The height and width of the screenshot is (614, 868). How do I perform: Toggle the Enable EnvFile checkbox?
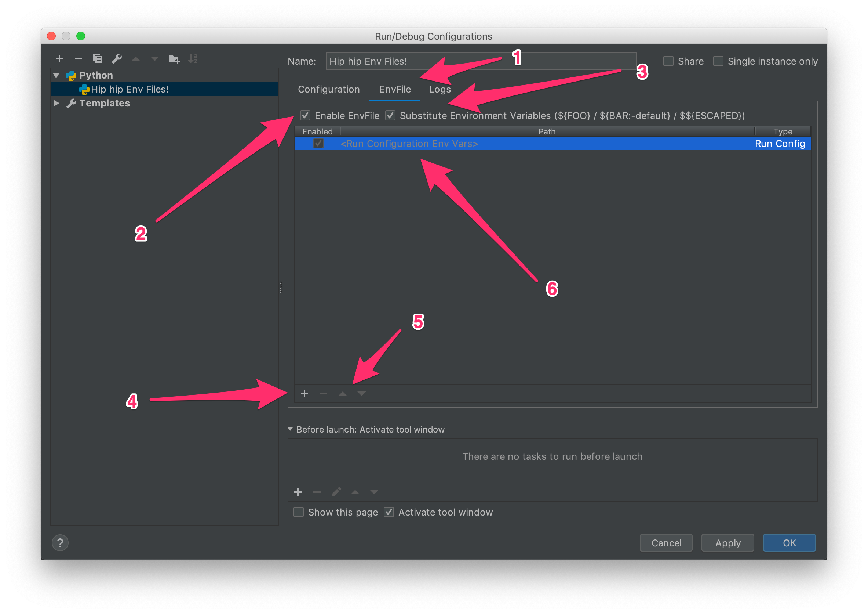pyautogui.click(x=305, y=115)
